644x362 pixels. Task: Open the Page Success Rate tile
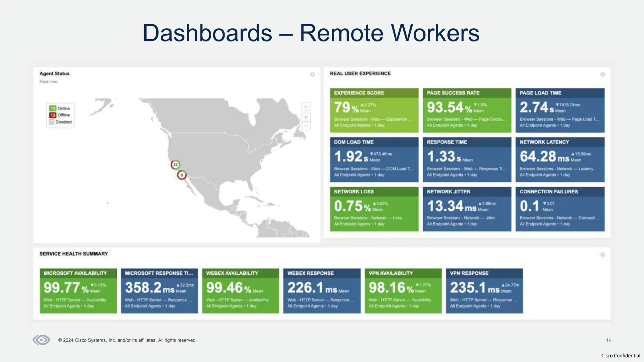tap(467, 110)
